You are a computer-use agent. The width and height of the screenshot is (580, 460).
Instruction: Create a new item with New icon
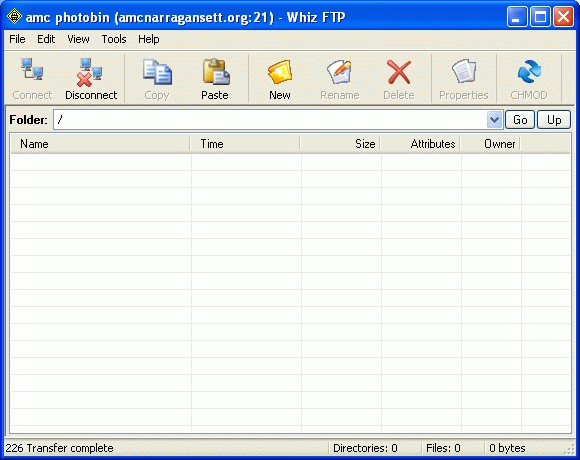tap(280, 71)
